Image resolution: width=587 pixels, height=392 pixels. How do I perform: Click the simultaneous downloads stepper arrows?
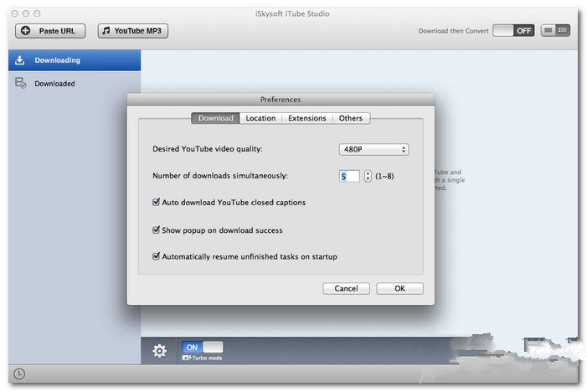[368, 176]
